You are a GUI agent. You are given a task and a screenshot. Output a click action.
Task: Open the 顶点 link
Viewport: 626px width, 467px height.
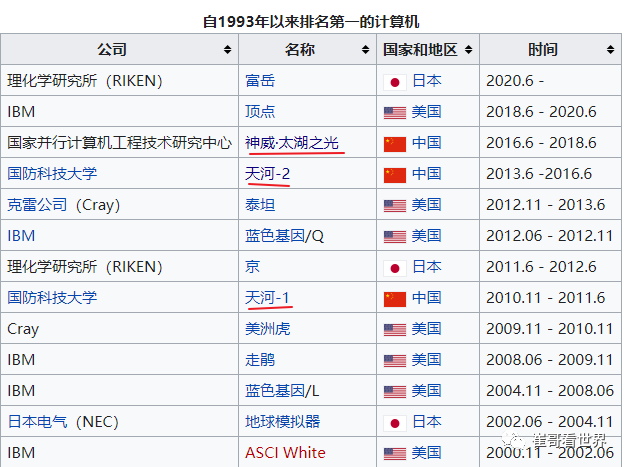(260, 111)
